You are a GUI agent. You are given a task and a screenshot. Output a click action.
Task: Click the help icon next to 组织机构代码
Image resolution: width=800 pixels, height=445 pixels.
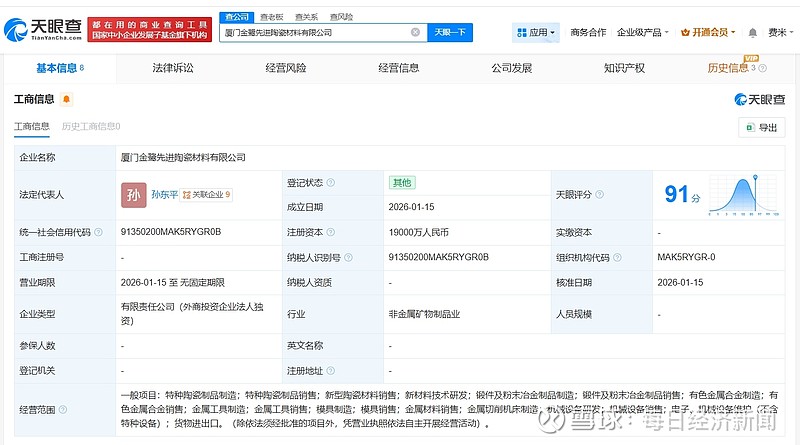pos(617,257)
